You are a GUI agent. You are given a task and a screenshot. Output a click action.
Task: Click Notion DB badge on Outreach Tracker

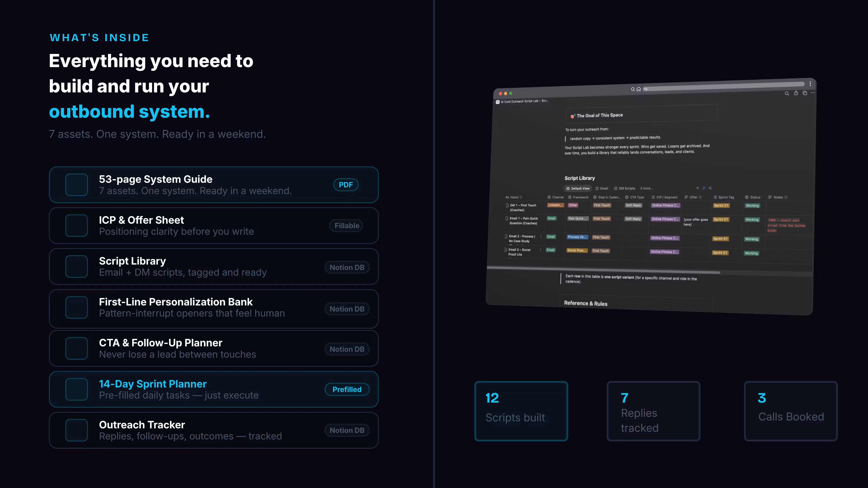[x=347, y=430]
